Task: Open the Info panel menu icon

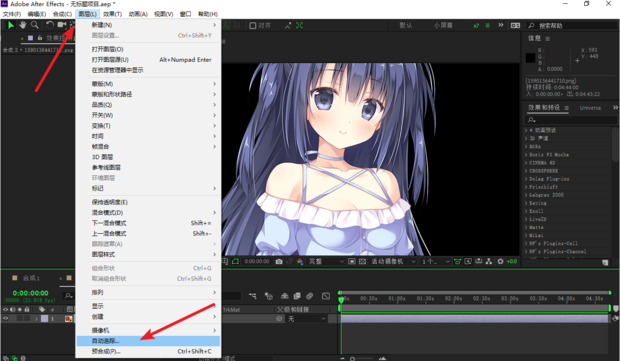Action: point(548,38)
